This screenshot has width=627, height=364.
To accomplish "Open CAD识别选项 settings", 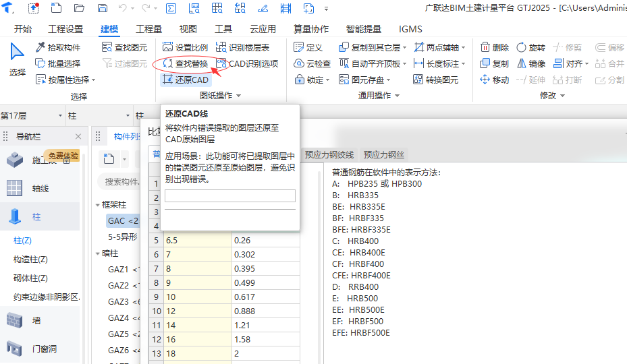I will point(247,63).
